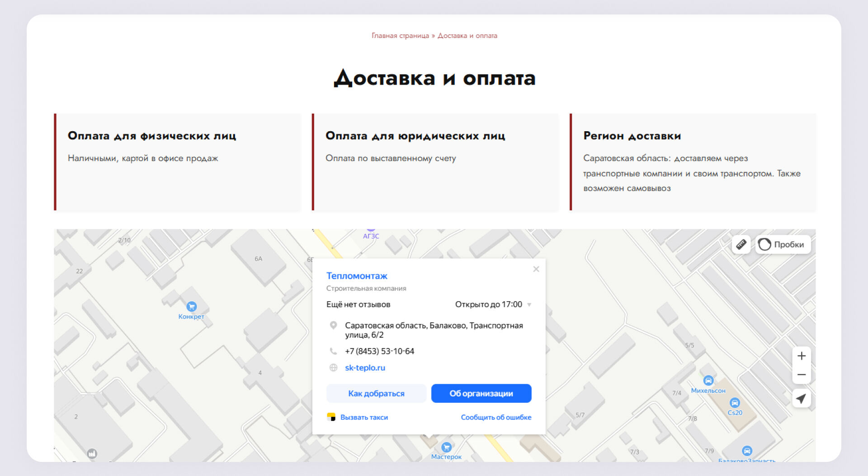Viewport: 868px width, 476px height.
Task: Close the Тепломонтаж info popup
Action: [536, 269]
